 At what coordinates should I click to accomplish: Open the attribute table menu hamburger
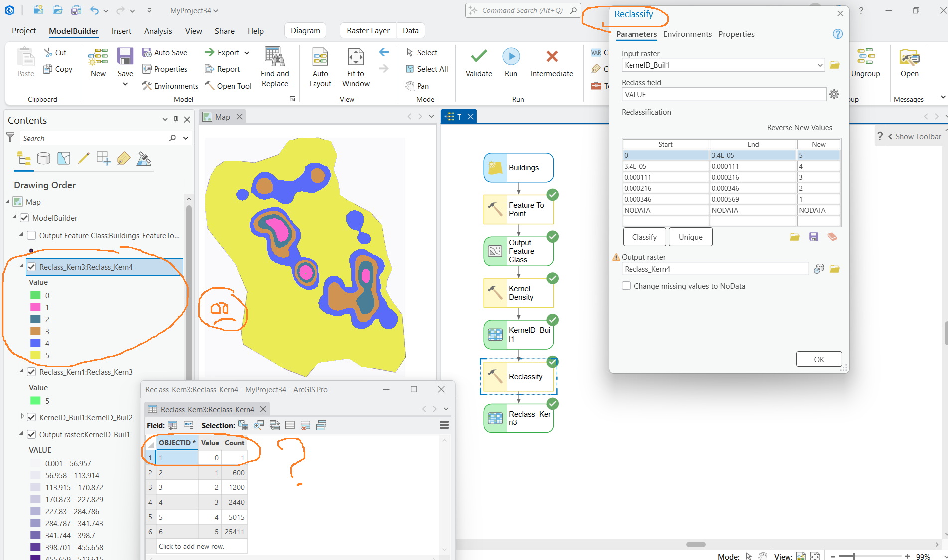click(444, 425)
